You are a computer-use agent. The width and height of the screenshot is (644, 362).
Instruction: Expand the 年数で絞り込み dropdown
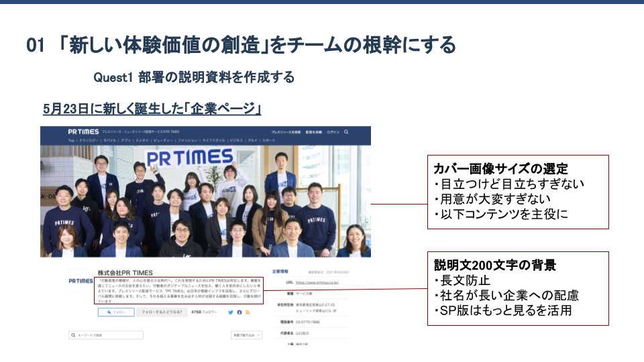pyautogui.click(x=246, y=335)
